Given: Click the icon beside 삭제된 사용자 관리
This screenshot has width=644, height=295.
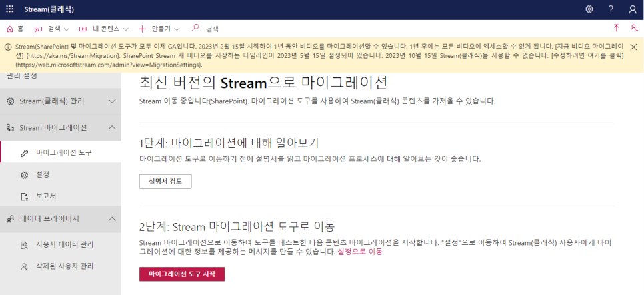Looking at the screenshot, I should [24, 267].
